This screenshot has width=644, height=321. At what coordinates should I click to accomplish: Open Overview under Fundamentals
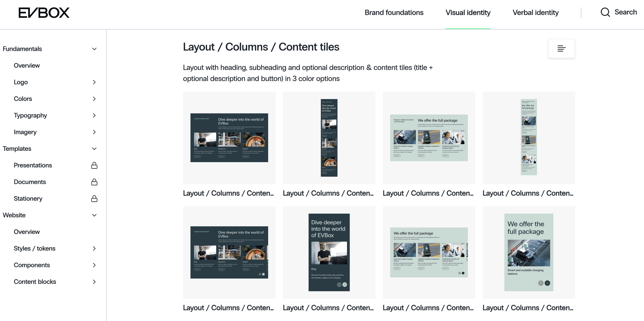pos(27,65)
